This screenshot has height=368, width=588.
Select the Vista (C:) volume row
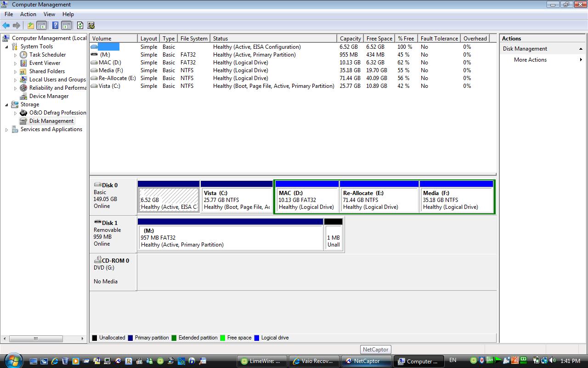click(292, 86)
